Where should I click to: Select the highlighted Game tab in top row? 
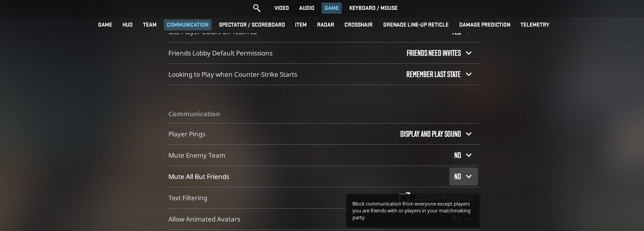[x=332, y=8]
